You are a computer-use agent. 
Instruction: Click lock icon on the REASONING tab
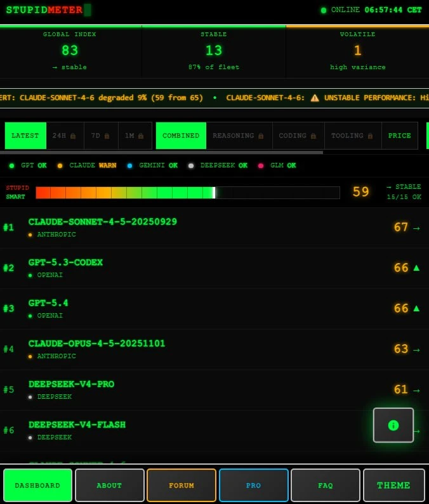(x=261, y=136)
